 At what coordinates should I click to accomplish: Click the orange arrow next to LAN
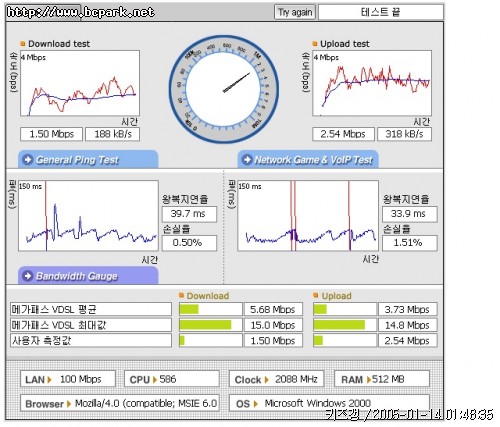pyautogui.click(x=50, y=380)
